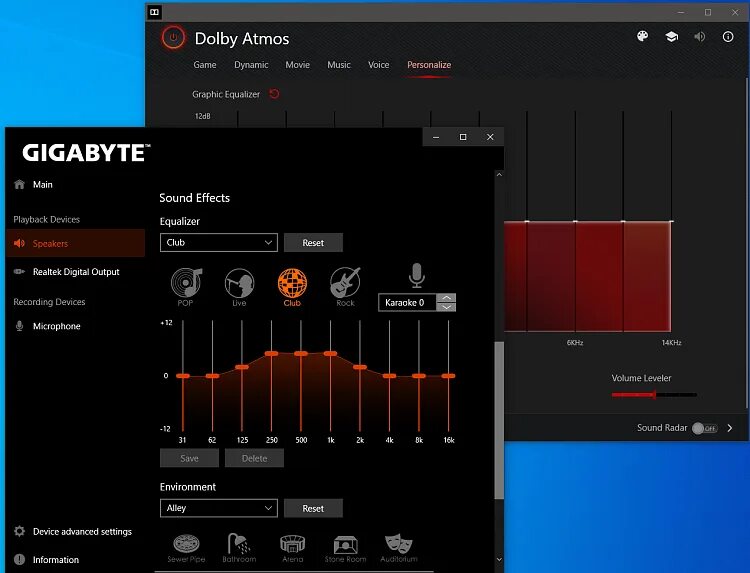Open the Equalizer preset dropdown showing Club

pos(219,242)
